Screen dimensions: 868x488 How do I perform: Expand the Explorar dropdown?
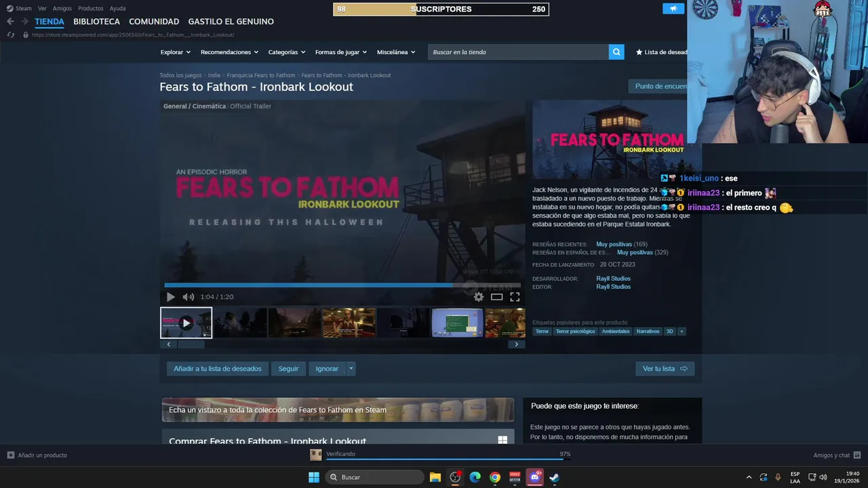pos(176,52)
